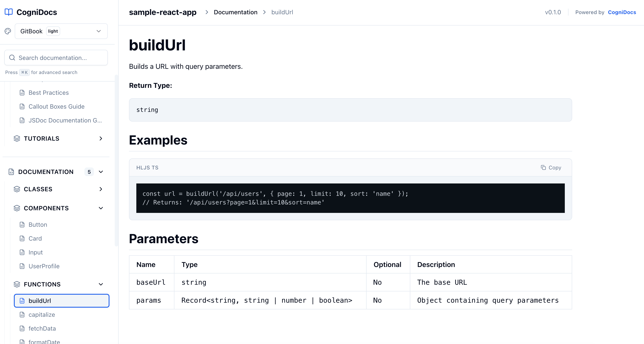This screenshot has width=644, height=344.
Task: Select the Best Practices page icon
Action: [x=22, y=93]
